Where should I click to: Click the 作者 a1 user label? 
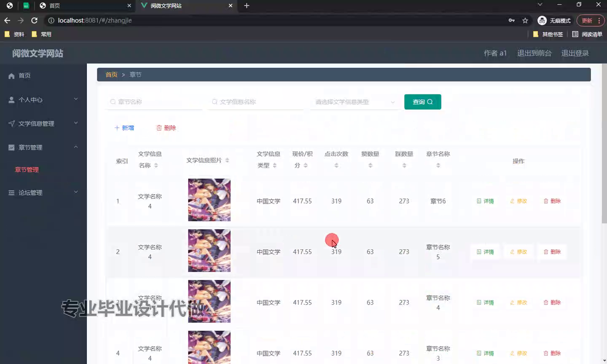[495, 53]
